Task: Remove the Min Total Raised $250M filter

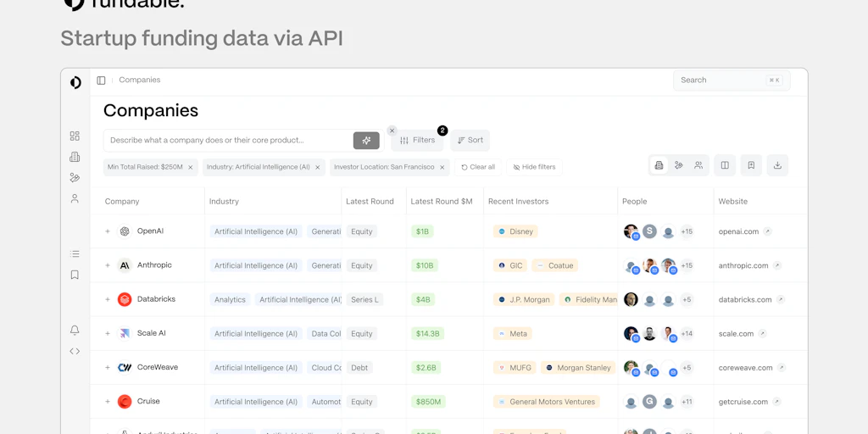Action: point(191,167)
